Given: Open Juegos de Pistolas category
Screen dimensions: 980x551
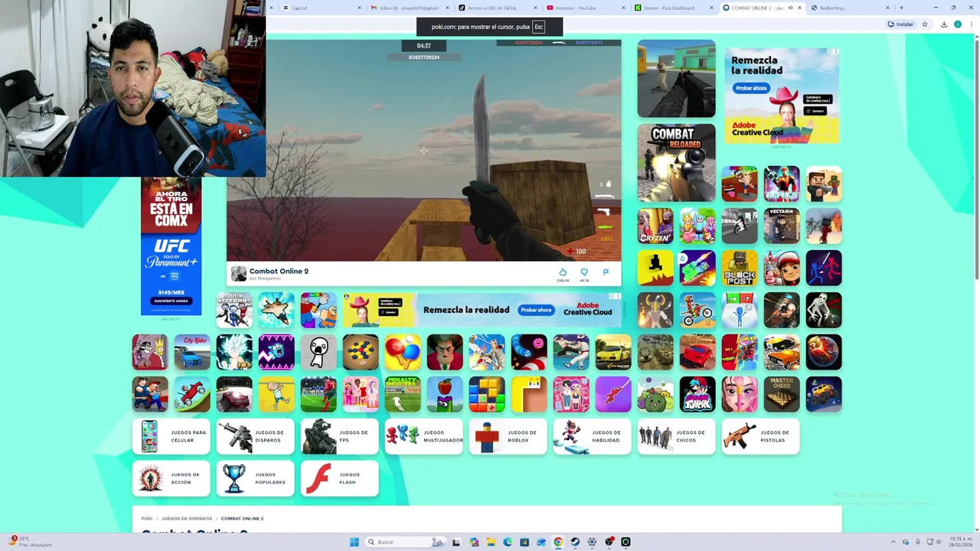Looking at the screenshot, I should pyautogui.click(x=761, y=436).
